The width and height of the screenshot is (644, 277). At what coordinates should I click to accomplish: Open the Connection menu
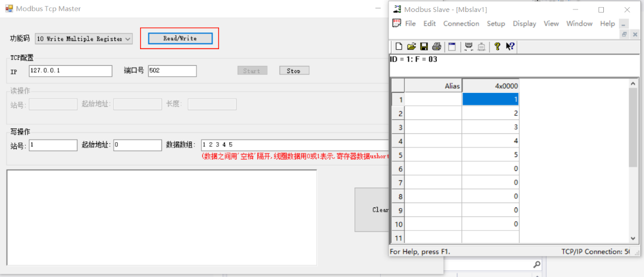click(x=461, y=24)
